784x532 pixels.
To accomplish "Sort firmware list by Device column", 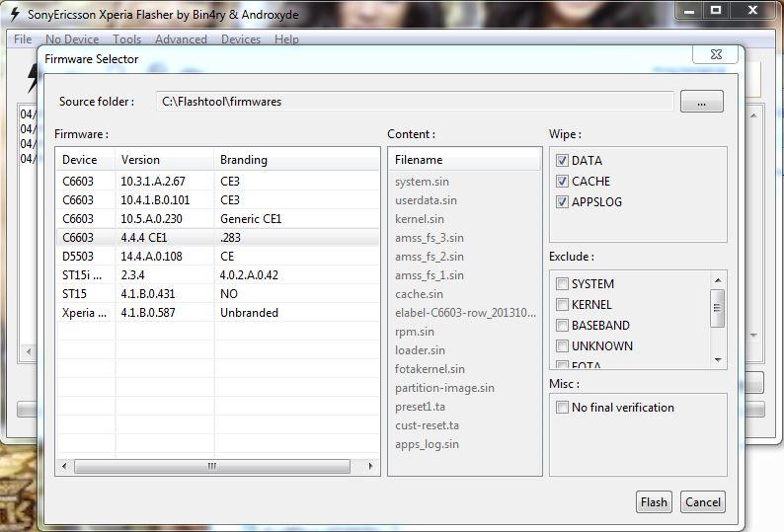I will [86, 160].
